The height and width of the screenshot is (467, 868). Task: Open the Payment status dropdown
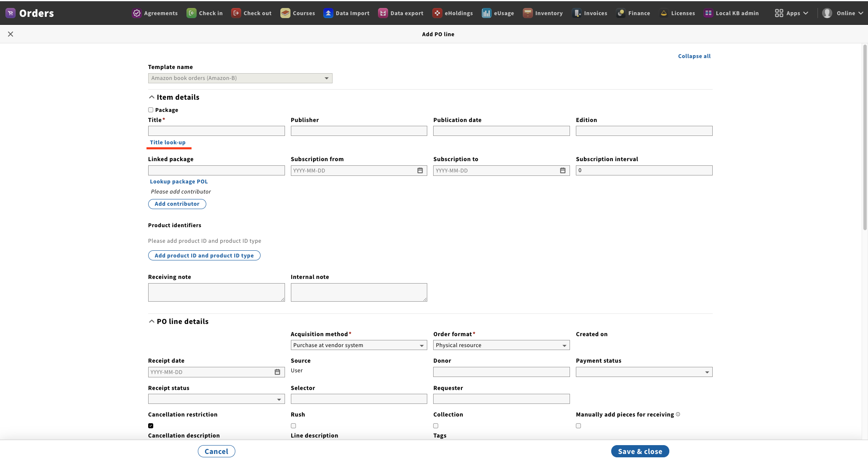point(644,372)
